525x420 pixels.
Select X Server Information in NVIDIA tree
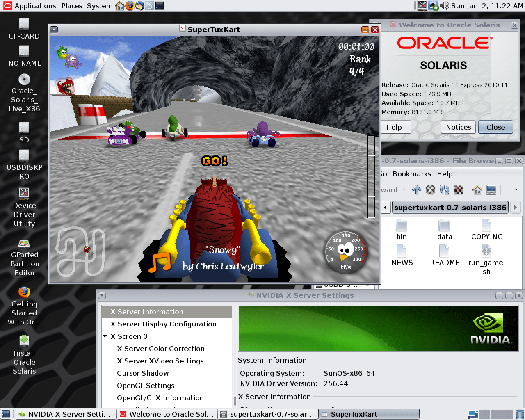coord(167,312)
